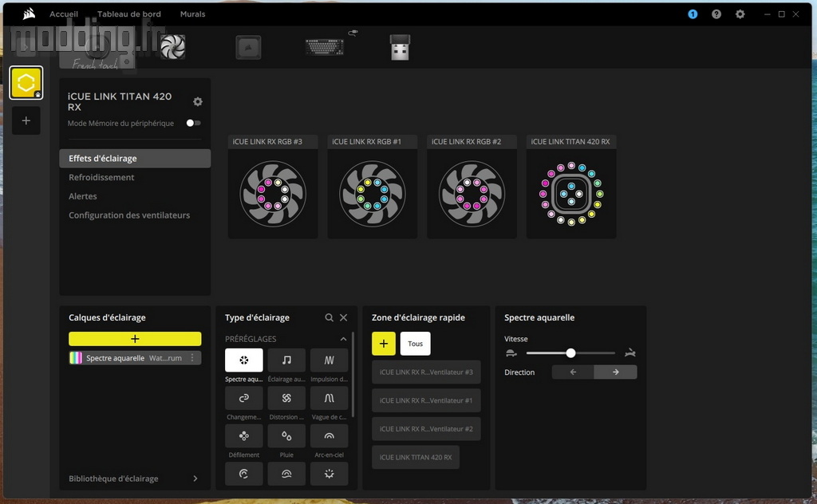Select the Spectre aquarelle lighting layer row
Viewport: 817px width, 504px height.
click(x=135, y=358)
